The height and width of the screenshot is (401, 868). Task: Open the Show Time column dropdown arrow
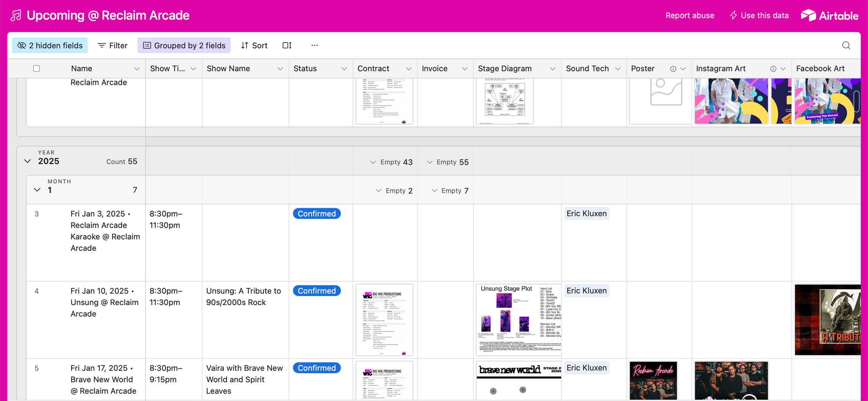194,69
